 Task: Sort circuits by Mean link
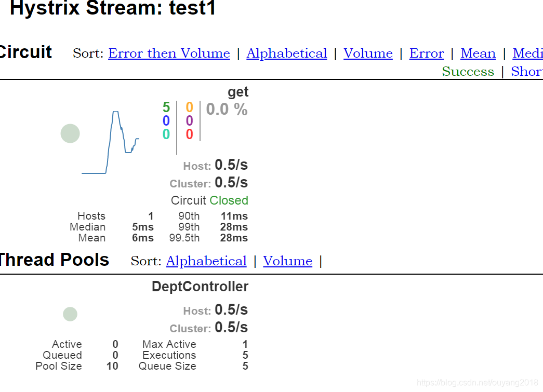coord(478,53)
